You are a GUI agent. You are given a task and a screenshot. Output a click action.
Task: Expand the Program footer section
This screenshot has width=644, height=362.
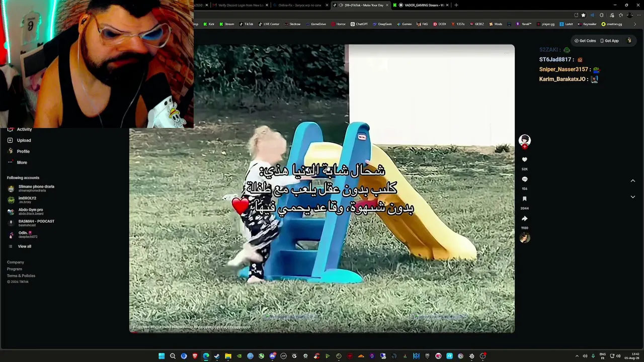click(x=15, y=269)
